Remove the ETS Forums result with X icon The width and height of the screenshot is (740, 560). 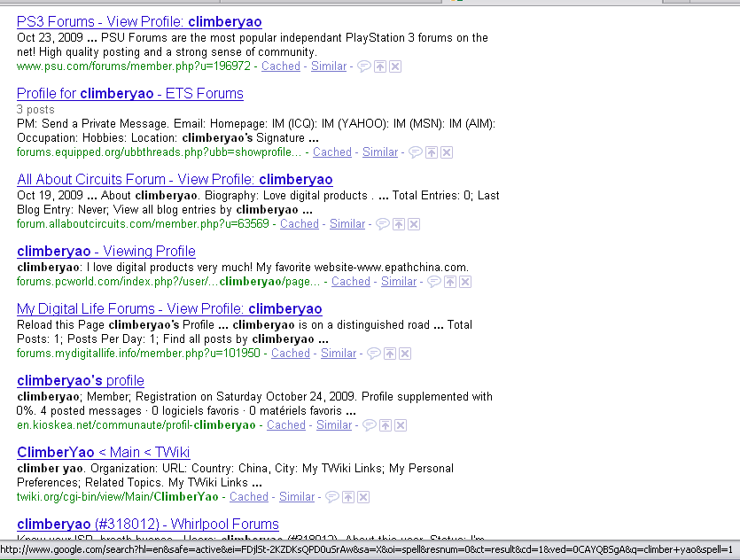point(447,152)
